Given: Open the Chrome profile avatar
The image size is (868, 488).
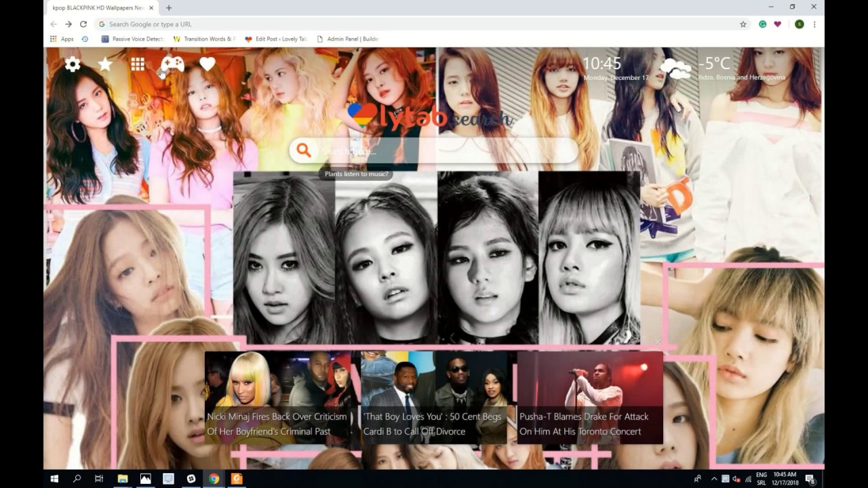Looking at the screenshot, I should coord(800,24).
